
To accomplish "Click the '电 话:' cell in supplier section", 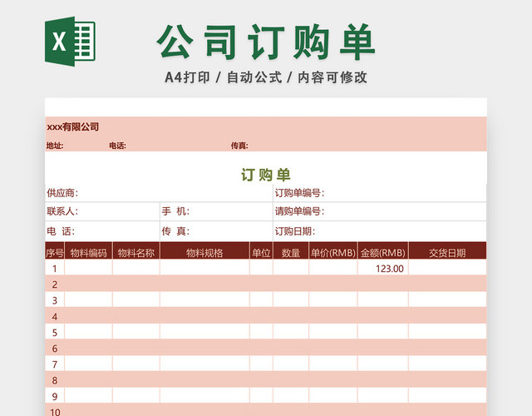I will 102,231.
